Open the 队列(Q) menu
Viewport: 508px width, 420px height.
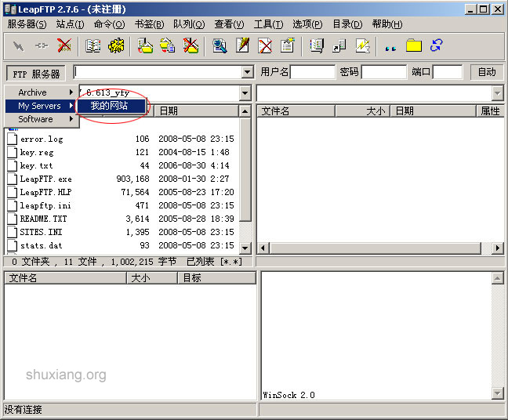click(x=189, y=24)
